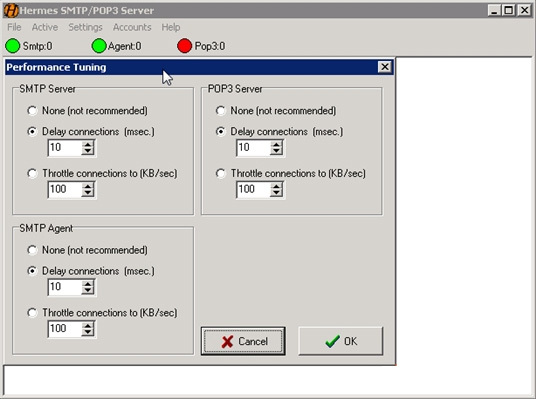Increase SMTP Server delay value
This screenshot has height=399, width=536.
pyautogui.click(x=88, y=144)
